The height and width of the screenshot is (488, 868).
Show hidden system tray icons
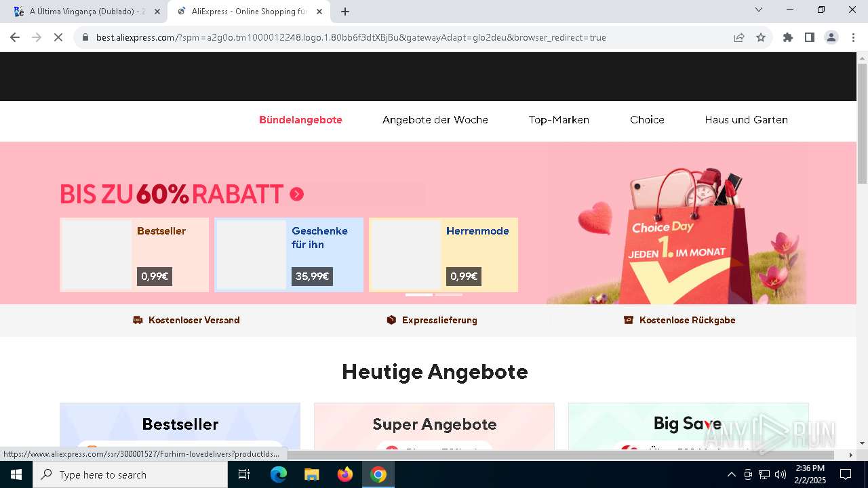[731, 474]
